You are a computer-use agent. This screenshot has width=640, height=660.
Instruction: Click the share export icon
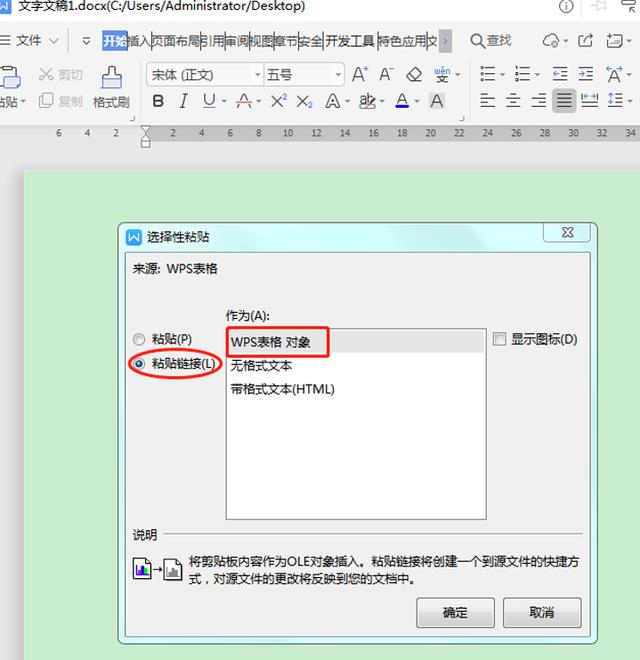[586, 41]
